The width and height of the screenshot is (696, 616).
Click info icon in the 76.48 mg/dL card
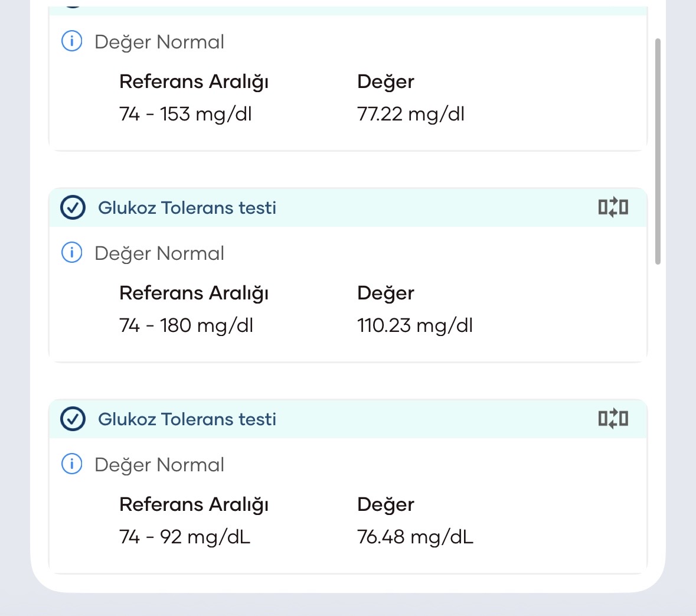[x=72, y=465]
